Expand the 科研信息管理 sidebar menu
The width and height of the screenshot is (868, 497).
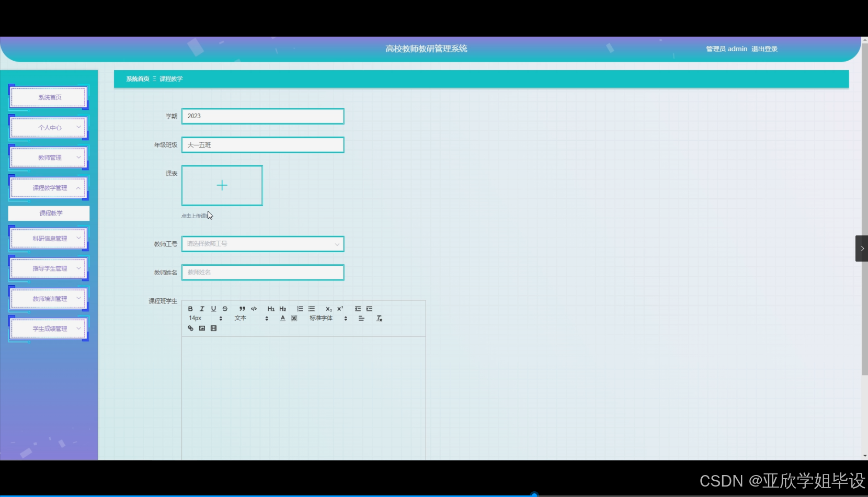tap(50, 239)
